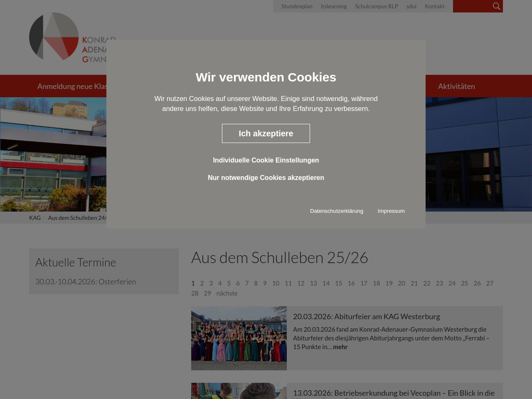Open Stundenplan in top bar
532x399 pixels.
point(297,6)
